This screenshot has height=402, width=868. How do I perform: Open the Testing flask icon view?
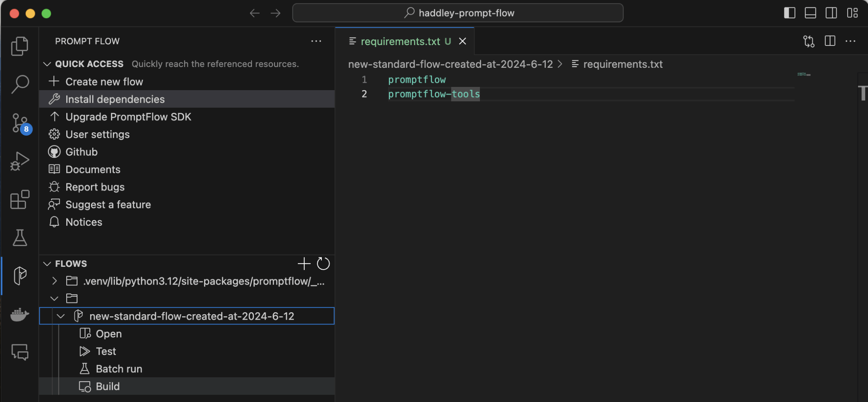(20, 238)
